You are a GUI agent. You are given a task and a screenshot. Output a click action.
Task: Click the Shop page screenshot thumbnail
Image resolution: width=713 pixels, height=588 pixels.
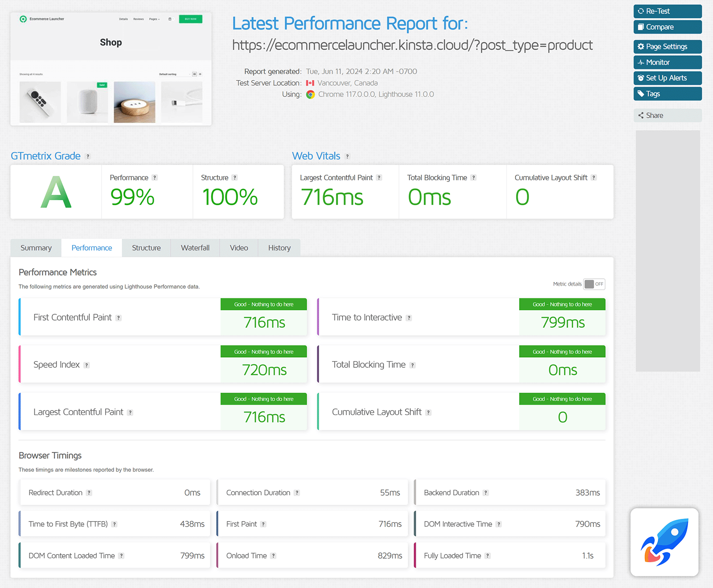tap(111, 69)
